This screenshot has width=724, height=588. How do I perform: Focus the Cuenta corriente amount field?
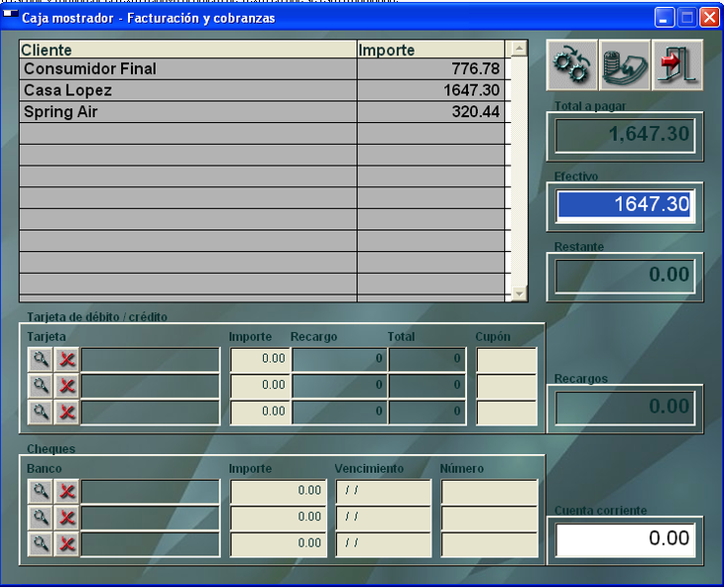pyautogui.click(x=625, y=538)
